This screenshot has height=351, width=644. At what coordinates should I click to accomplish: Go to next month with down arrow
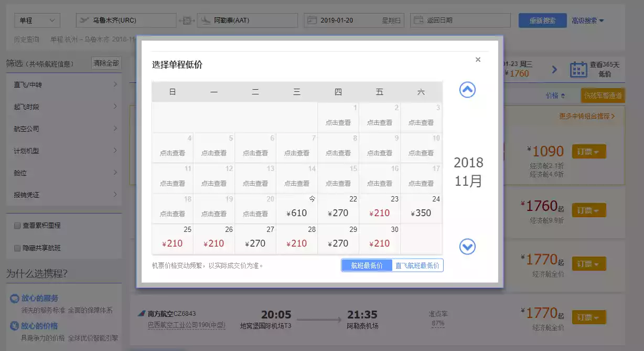coord(467,246)
